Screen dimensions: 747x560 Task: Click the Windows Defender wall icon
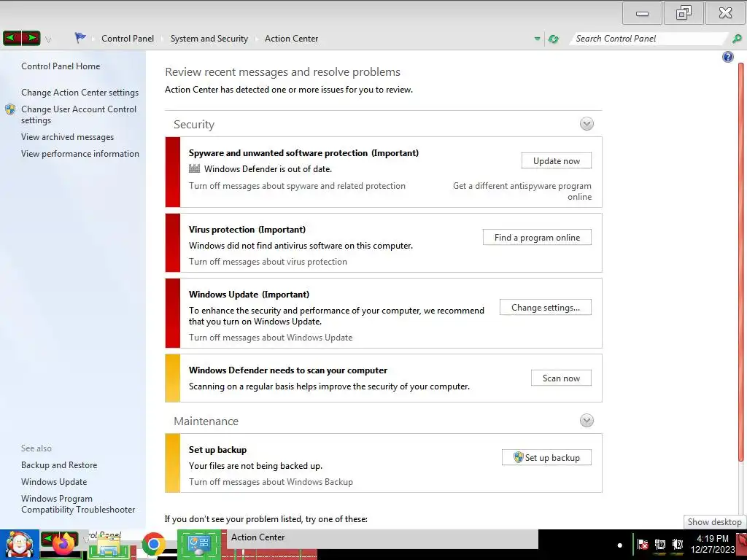(x=194, y=168)
